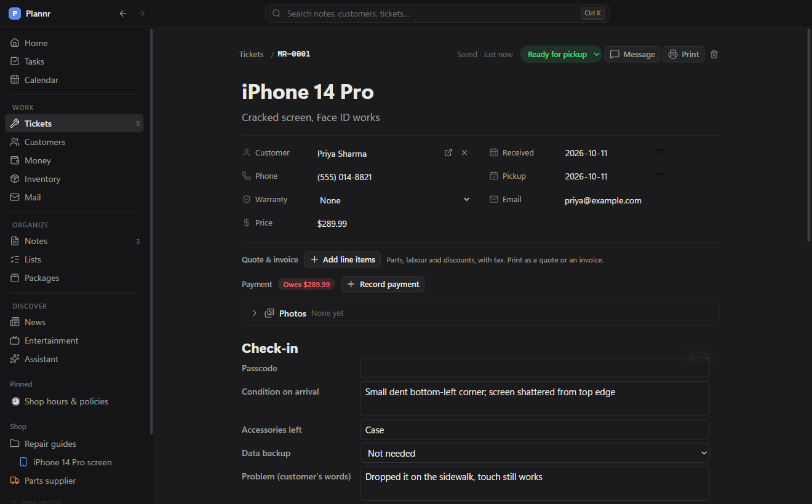Viewport: 812px width, 504px height.
Task: Open Packages in the sidebar
Action: (x=74, y=278)
